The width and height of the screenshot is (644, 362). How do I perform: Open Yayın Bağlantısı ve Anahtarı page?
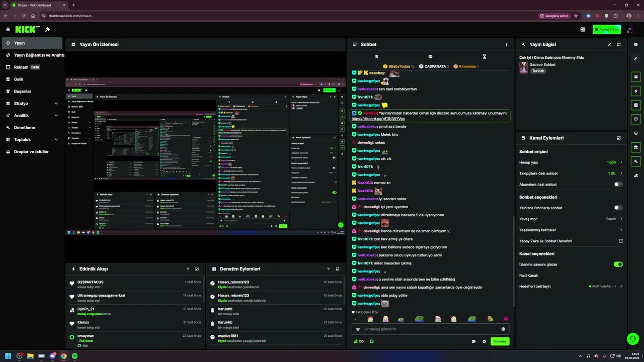pyautogui.click(x=33, y=55)
